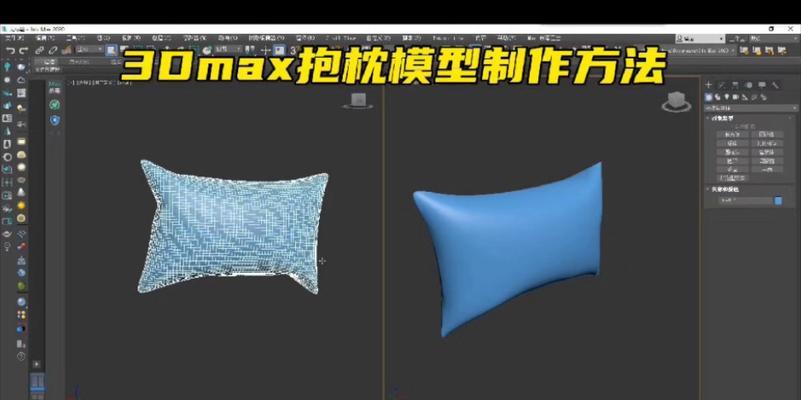Image resolution: width=801 pixels, height=400 pixels.
Task: Open the 组 (Group) menu
Action: pos(104,38)
